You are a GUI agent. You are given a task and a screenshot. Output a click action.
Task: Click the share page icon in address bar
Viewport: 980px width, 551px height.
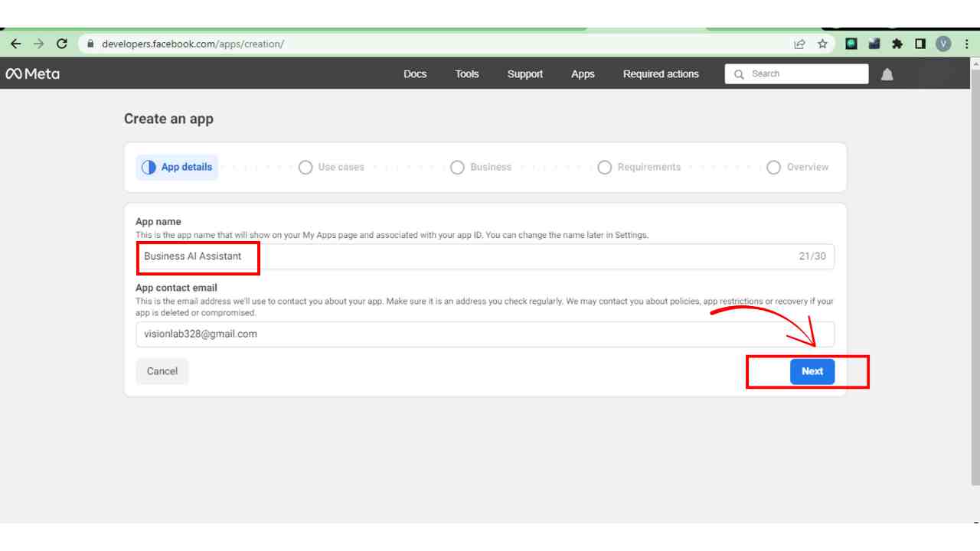[x=799, y=44]
